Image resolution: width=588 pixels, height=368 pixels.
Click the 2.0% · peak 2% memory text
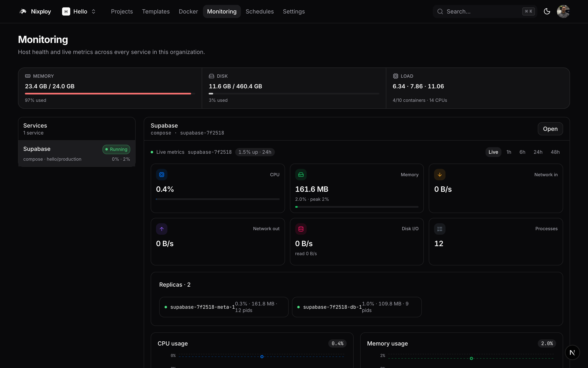point(312,199)
